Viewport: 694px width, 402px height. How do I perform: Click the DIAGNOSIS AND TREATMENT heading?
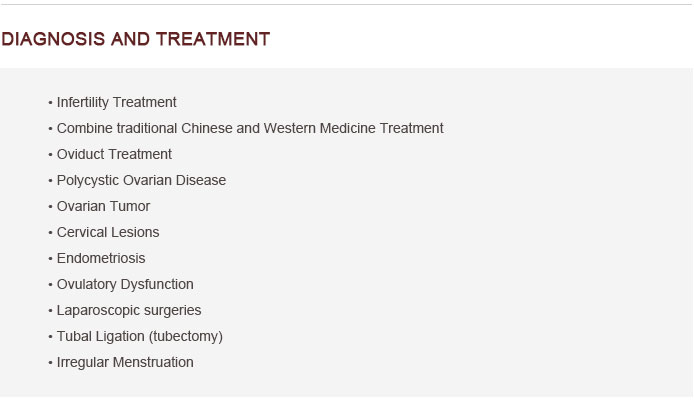(x=135, y=39)
